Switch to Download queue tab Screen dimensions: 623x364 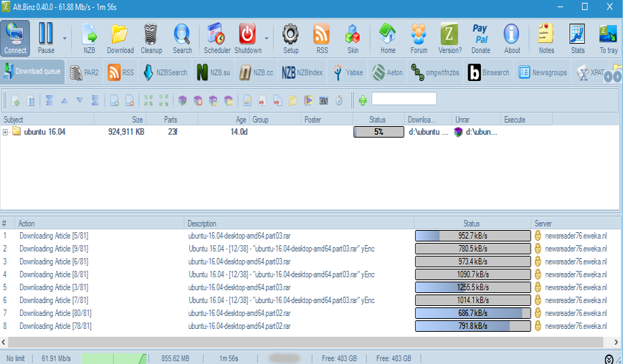32,72
